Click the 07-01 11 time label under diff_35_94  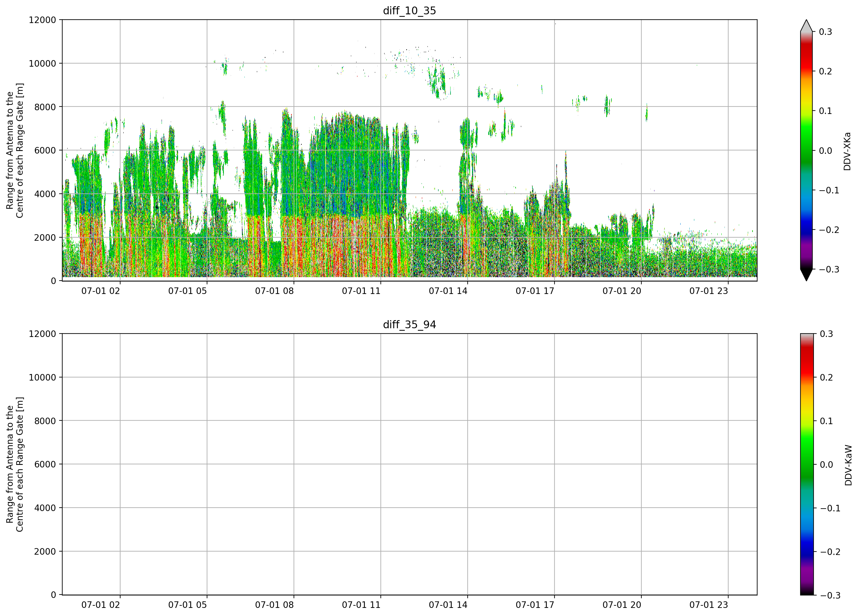tap(361, 605)
